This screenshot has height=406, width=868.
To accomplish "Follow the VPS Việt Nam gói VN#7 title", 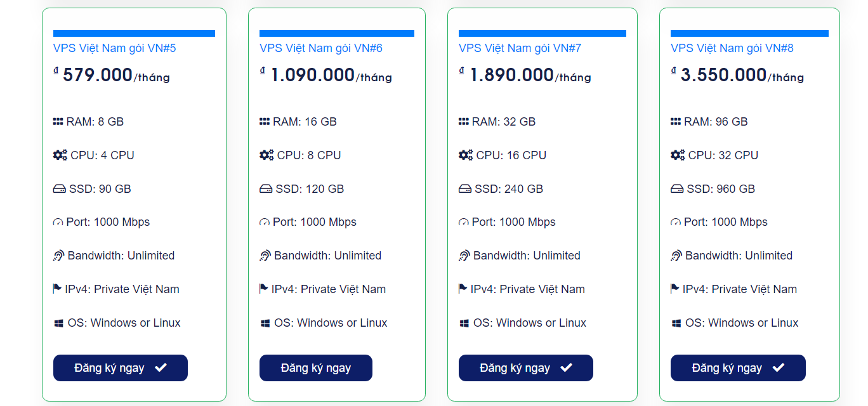I will point(520,48).
